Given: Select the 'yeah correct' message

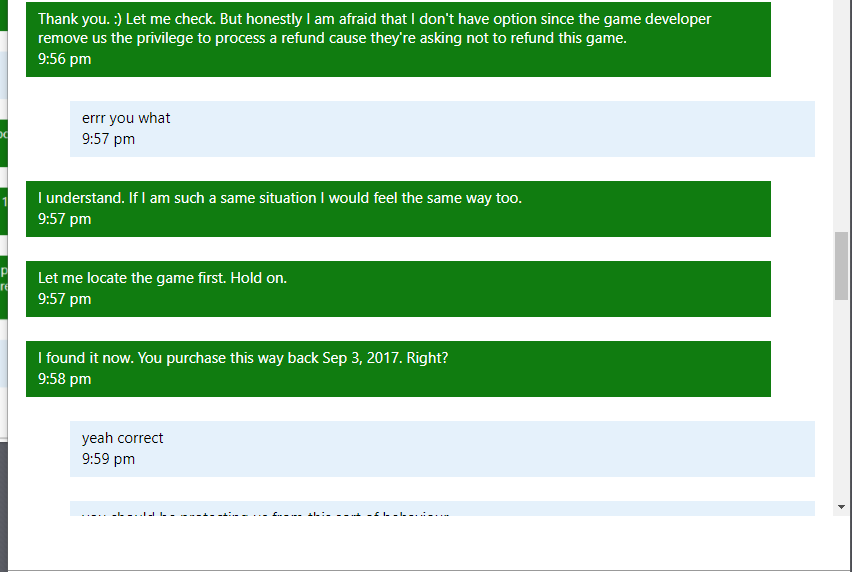Looking at the screenshot, I should (442, 449).
